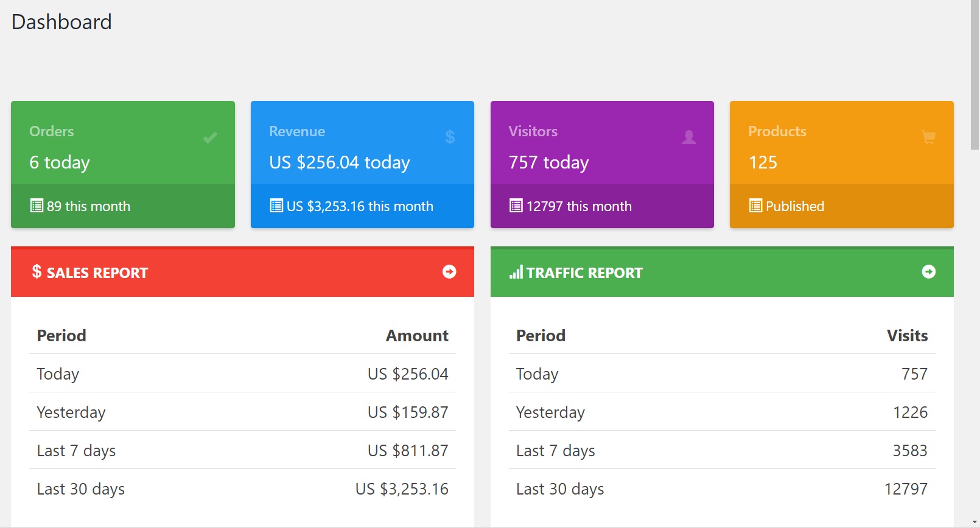
Task: Select the Yesterday traffic row
Action: (x=721, y=412)
